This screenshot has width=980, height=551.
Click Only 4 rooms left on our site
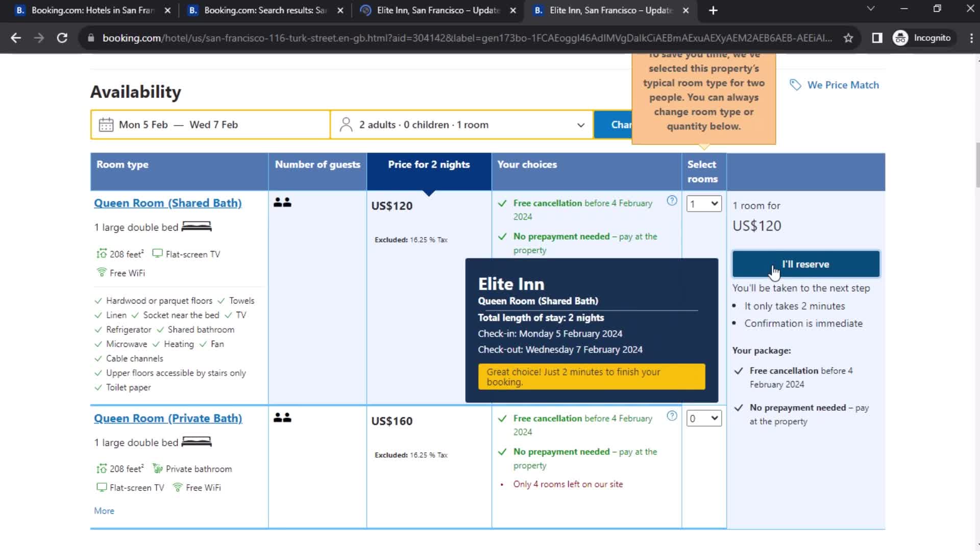(568, 484)
